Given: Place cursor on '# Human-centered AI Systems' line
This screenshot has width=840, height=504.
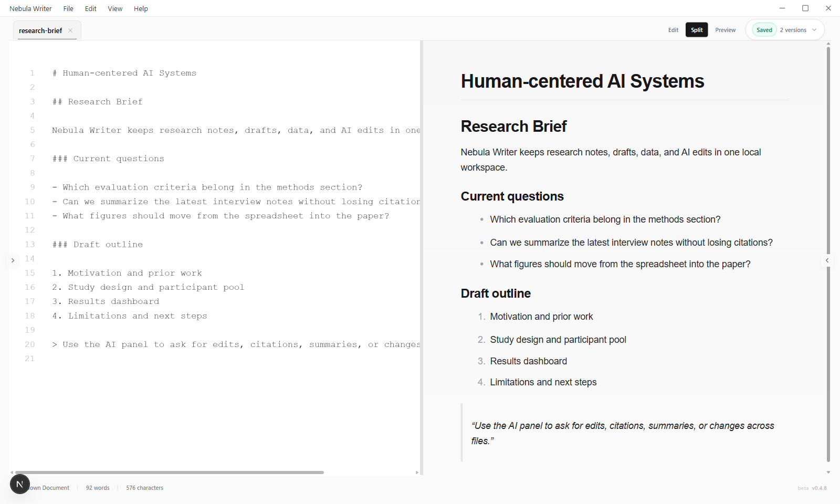Looking at the screenshot, I should (124, 73).
